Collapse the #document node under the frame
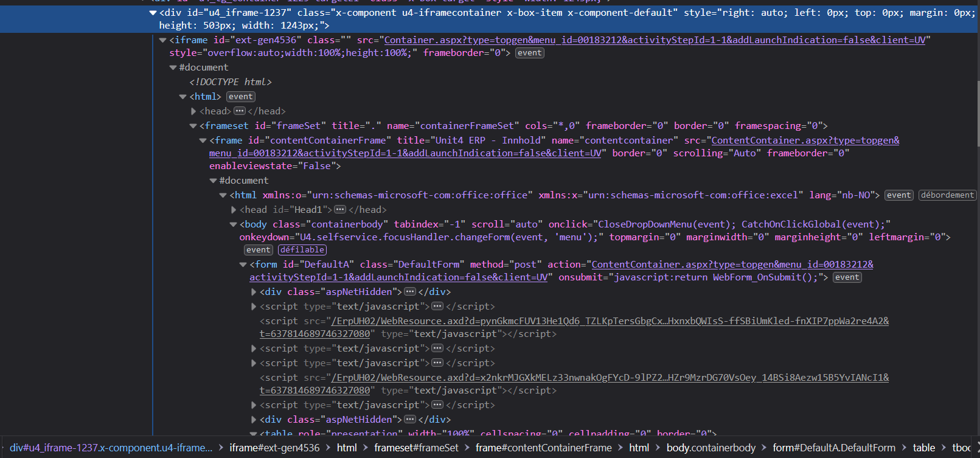980x458 pixels. [x=213, y=181]
